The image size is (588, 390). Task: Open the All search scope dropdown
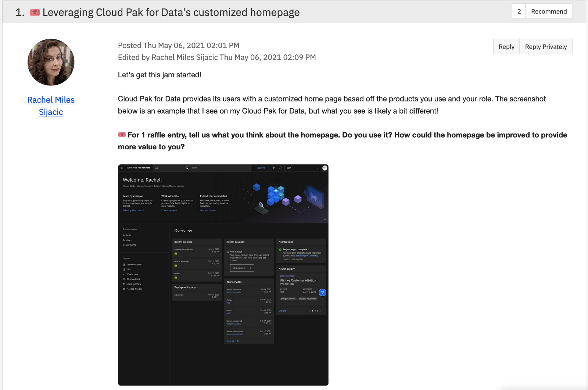click(168, 168)
